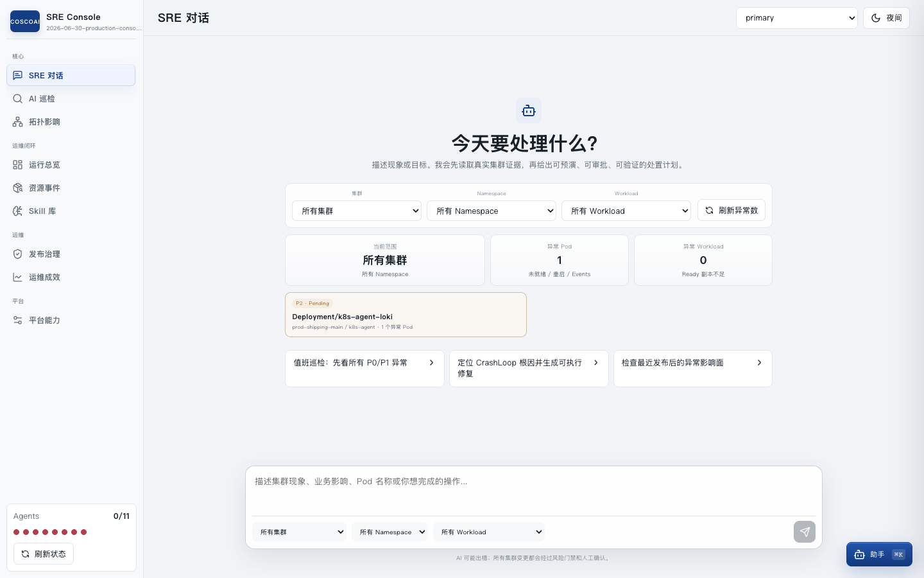Open 资源事件 menu item

pyautogui.click(x=71, y=188)
